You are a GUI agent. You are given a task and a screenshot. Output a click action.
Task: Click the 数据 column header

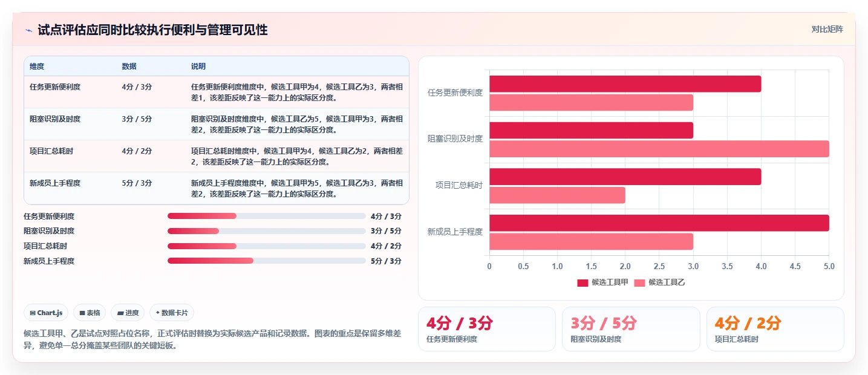(x=129, y=67)
